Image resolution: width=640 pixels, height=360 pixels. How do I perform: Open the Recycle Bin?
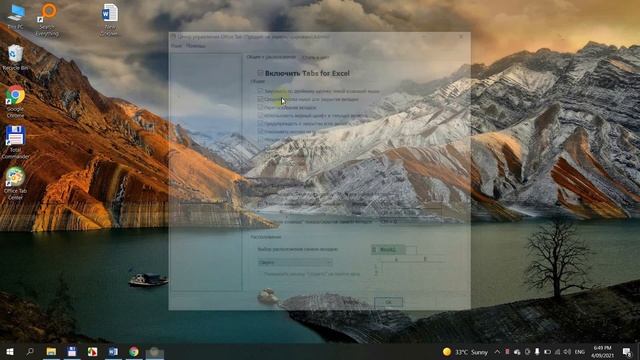point(16,57)
